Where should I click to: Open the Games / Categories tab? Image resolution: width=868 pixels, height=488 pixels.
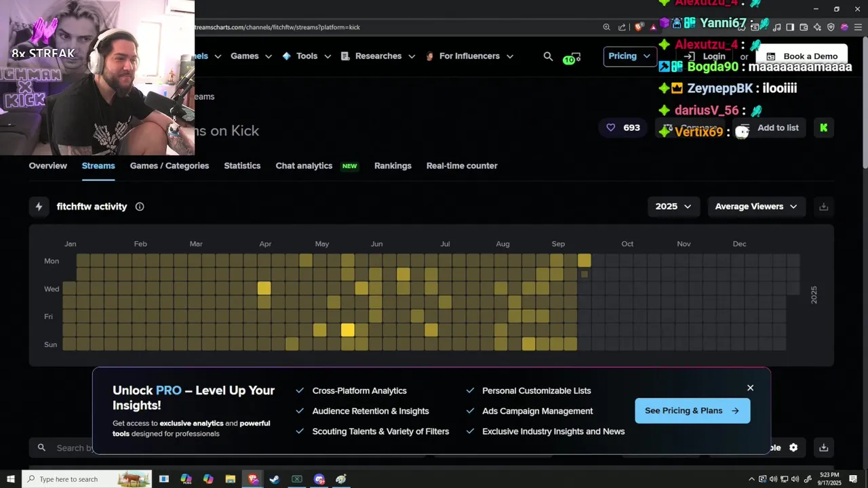170,165
